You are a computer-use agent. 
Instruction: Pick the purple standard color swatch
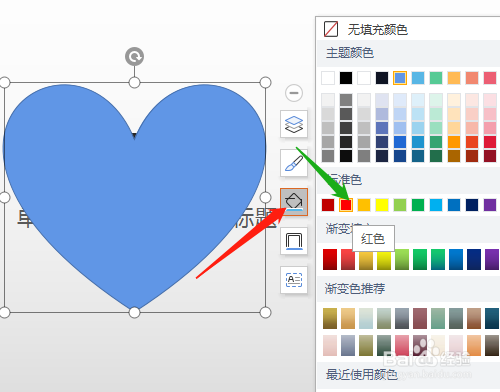pyautogui.click(x=490, y=205)
